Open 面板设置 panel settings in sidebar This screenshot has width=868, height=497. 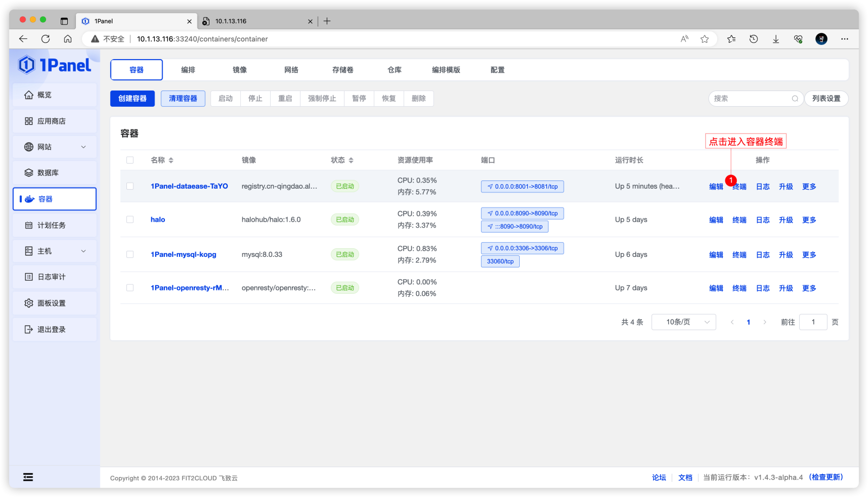[55, 304]
